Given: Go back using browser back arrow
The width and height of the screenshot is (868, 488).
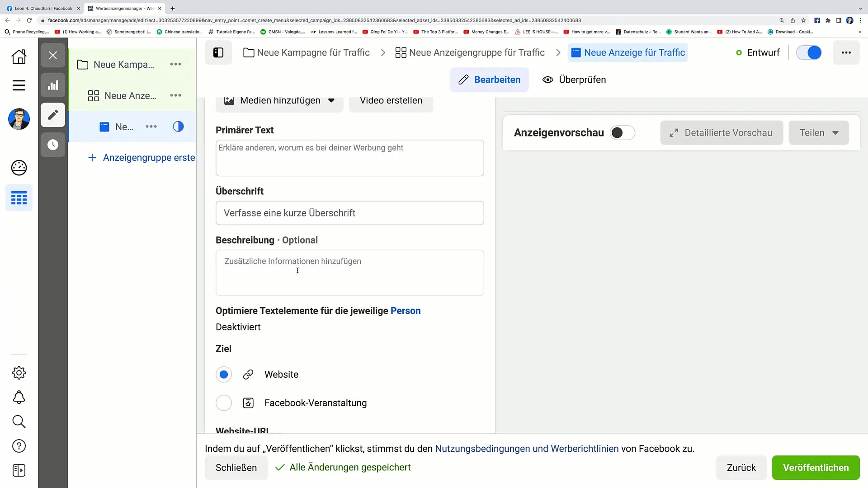Looking at the screenshot, I should (x=7, y=20).
